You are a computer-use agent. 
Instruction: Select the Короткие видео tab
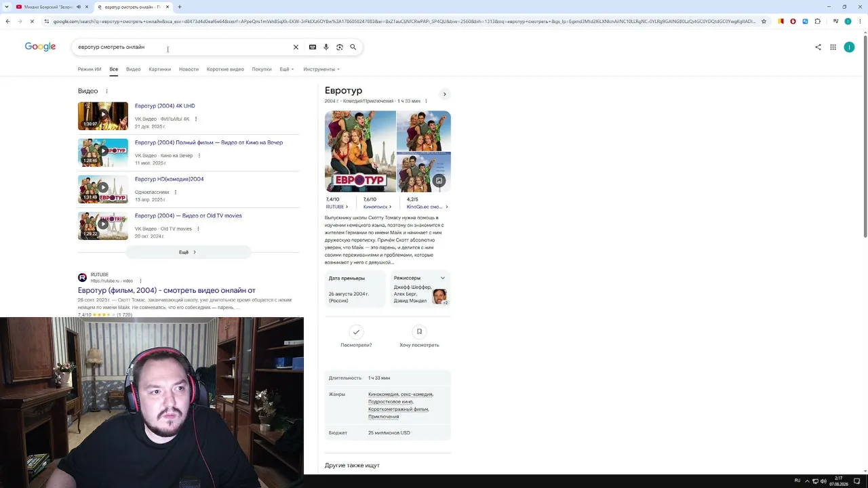tap(225, 69)
